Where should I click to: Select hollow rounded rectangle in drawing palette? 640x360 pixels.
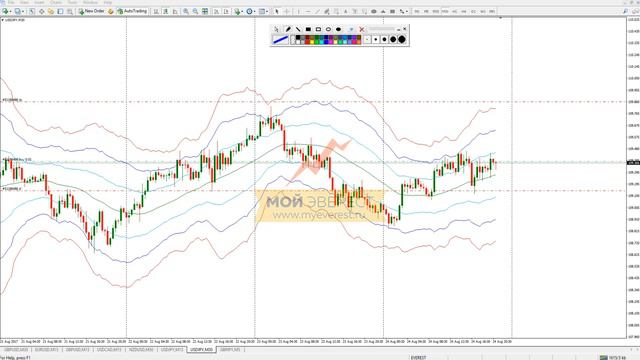pyautogui.click(x=318, y=29)
